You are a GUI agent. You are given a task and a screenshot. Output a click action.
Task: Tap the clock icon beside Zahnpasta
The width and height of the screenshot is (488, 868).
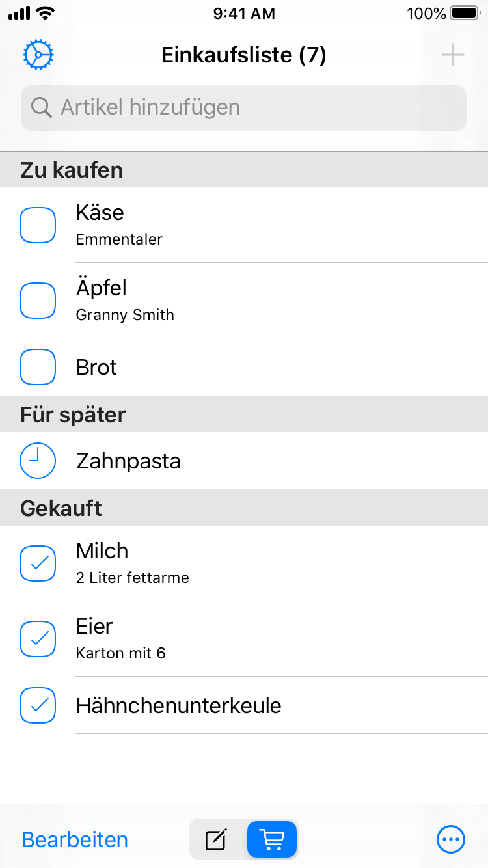38,461
